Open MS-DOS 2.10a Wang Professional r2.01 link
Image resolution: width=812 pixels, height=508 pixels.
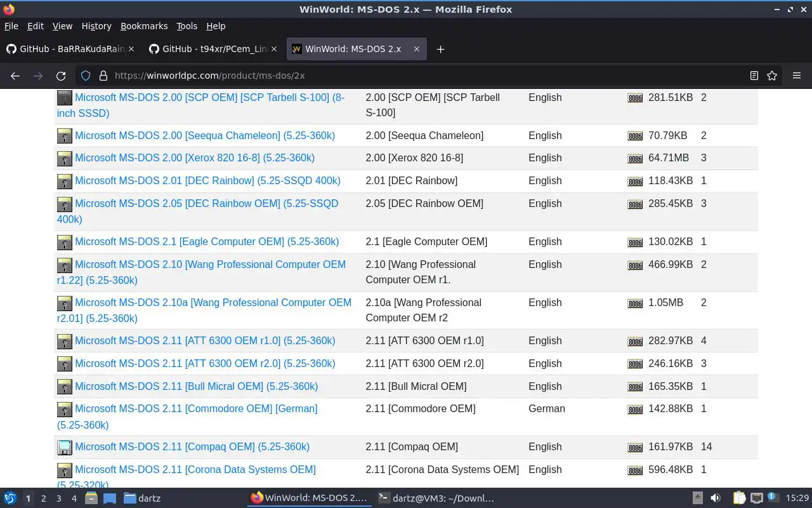[204, 311]
